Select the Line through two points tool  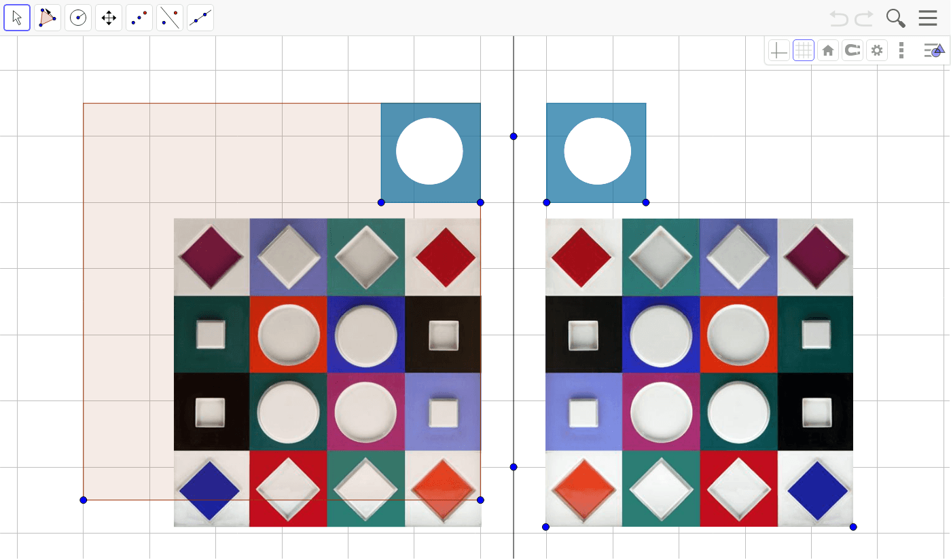click(x=200, y=18)
